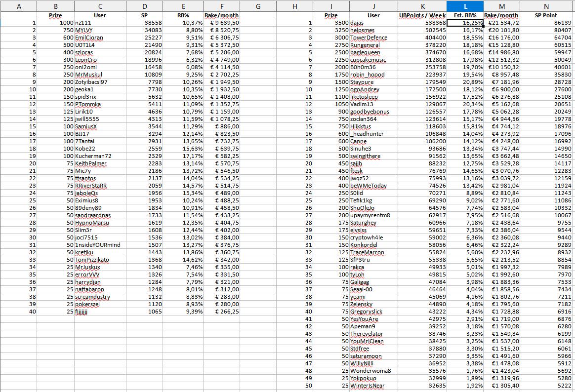Viewport: 575px width, 392px height.
Task: Click the user cell '1nsideYOURmind'
Action: tap(100, 245)
